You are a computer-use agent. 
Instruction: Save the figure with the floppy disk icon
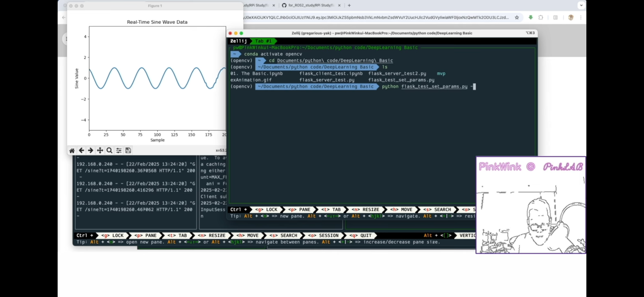(x=128, y=150)
